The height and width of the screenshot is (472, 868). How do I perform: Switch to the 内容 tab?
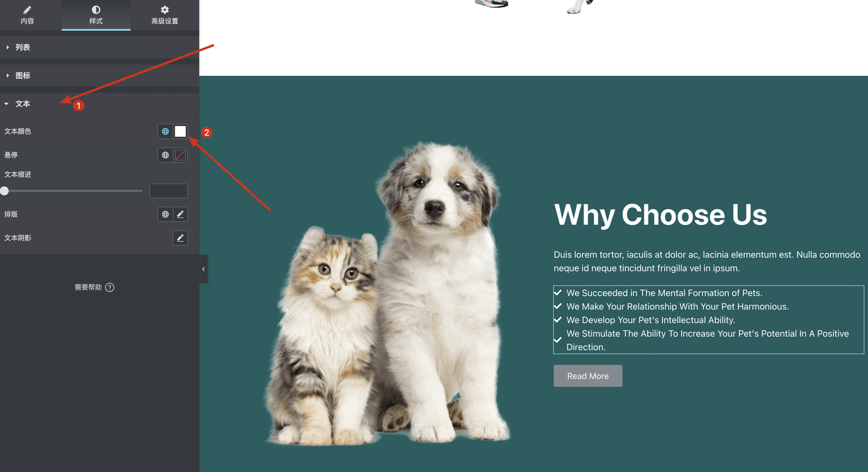[27, 15]
